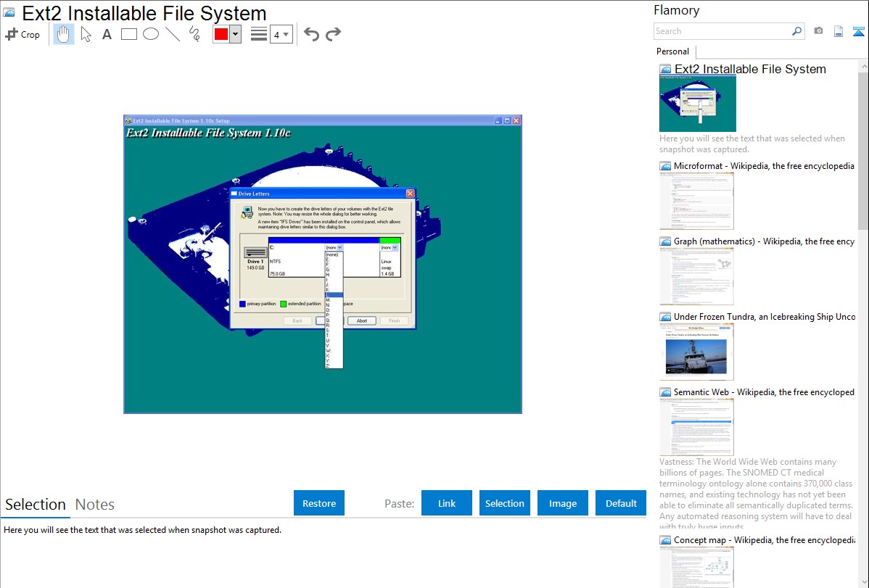Viewport: 869px width, 588px height.
Task: Select the straight line tool
Action: [x=173, y=34]
